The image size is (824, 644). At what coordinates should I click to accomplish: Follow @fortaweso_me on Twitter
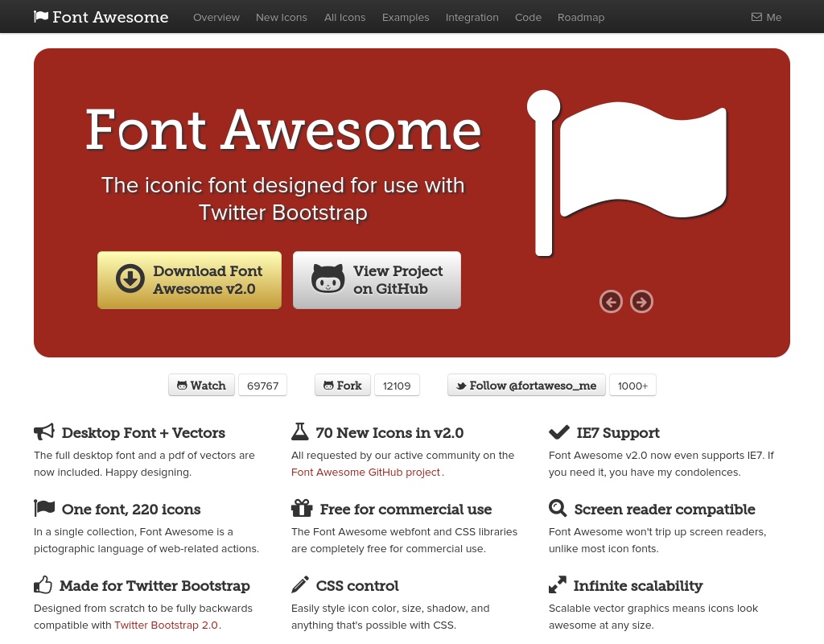point(526,386)
